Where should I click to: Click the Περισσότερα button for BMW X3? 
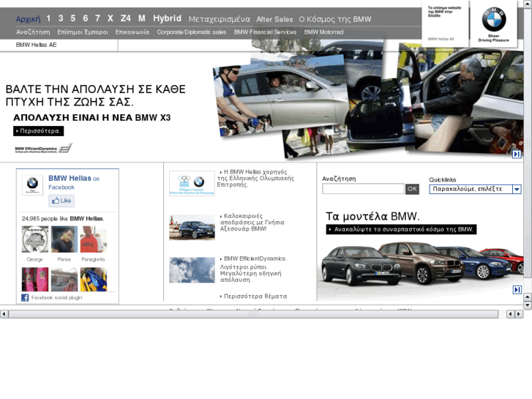pos(39,131)
